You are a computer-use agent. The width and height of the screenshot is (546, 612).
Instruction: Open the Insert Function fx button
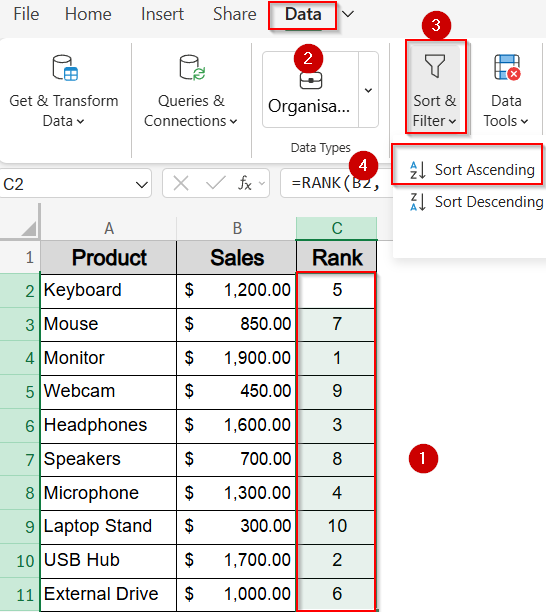[x=245, y=183]
